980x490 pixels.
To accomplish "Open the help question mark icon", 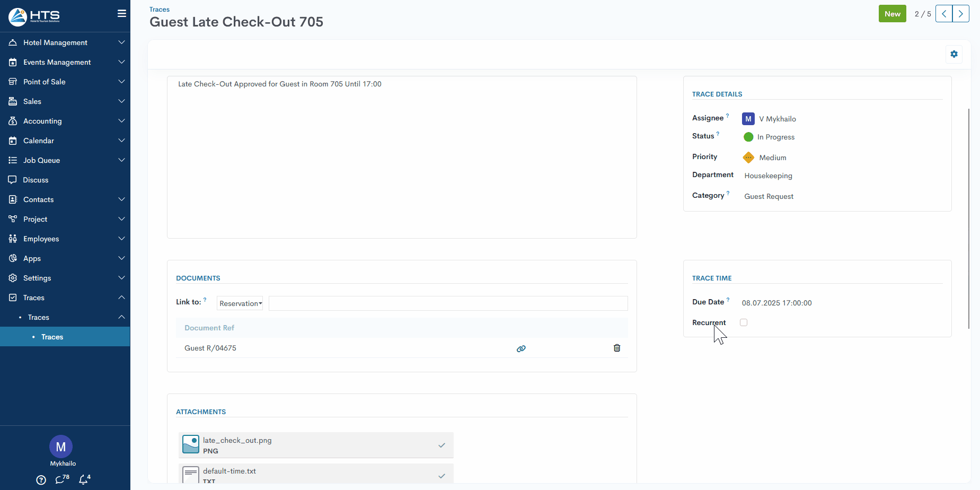I will pos(41,480).
